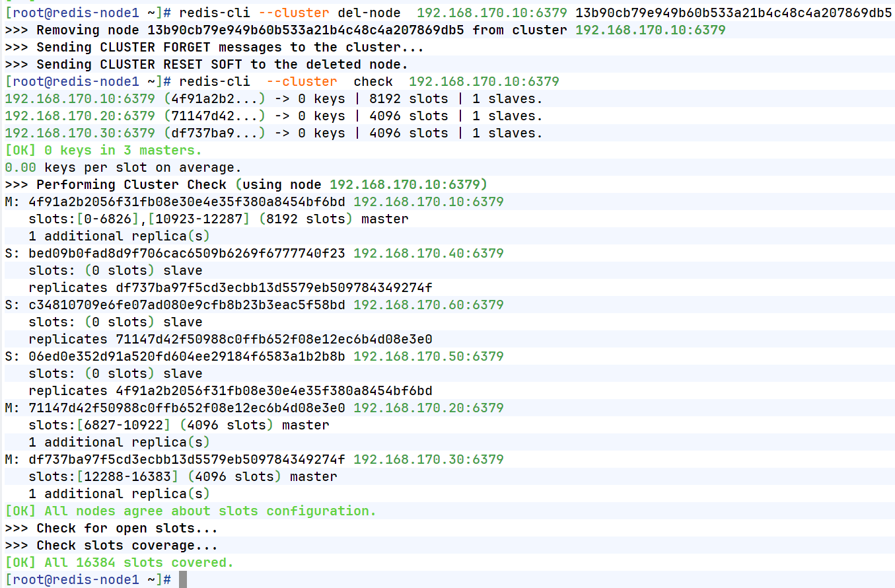Click 'replicates 4f91a2b2056f31fb08e30e4e35f380a8454bf6bd'
Image resolution: width=895 pixels, height=588 pixels.
pos(231,390)
